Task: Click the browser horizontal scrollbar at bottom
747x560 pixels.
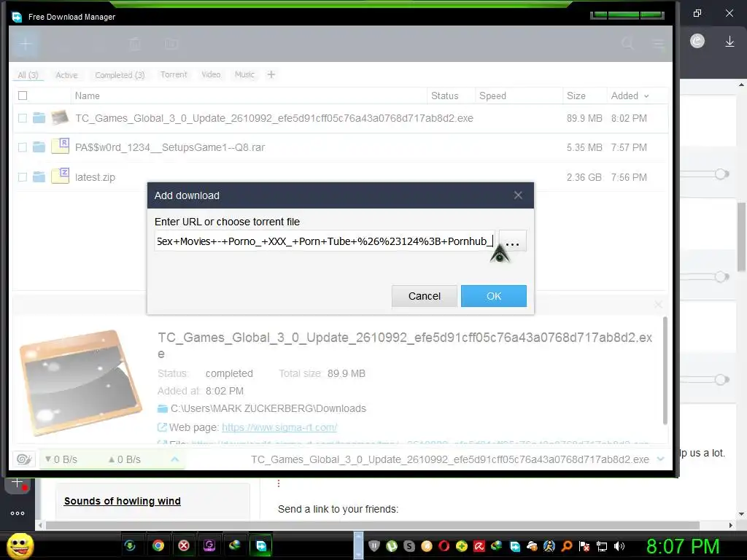Action: (x=373, y=525)
